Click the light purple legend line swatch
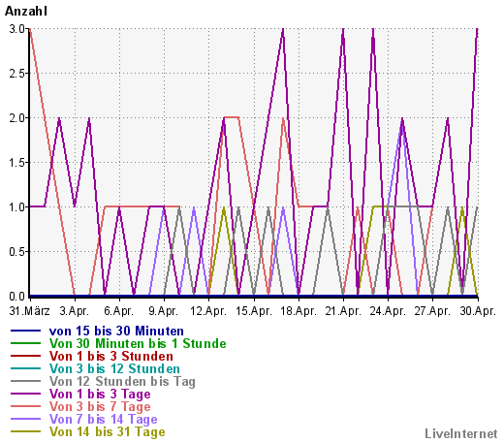The height and width of the screenshot is (443, 504). pos(25,419)
